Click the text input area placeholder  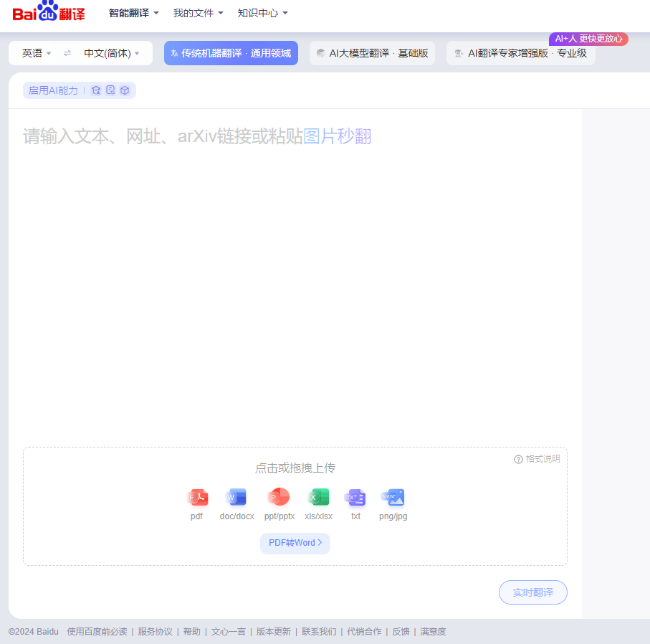tap(197, 136)
